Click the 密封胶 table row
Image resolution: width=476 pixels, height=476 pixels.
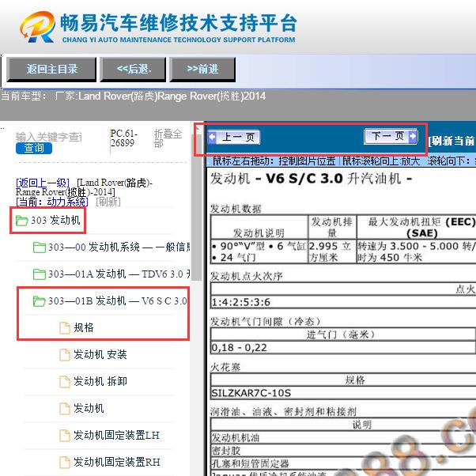point(343,451)
